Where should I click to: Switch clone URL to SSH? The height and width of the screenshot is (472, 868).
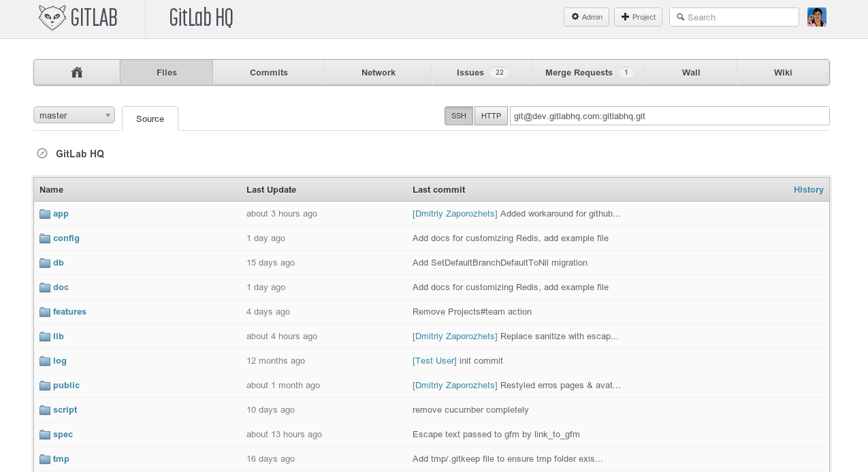tap(459, 116)
